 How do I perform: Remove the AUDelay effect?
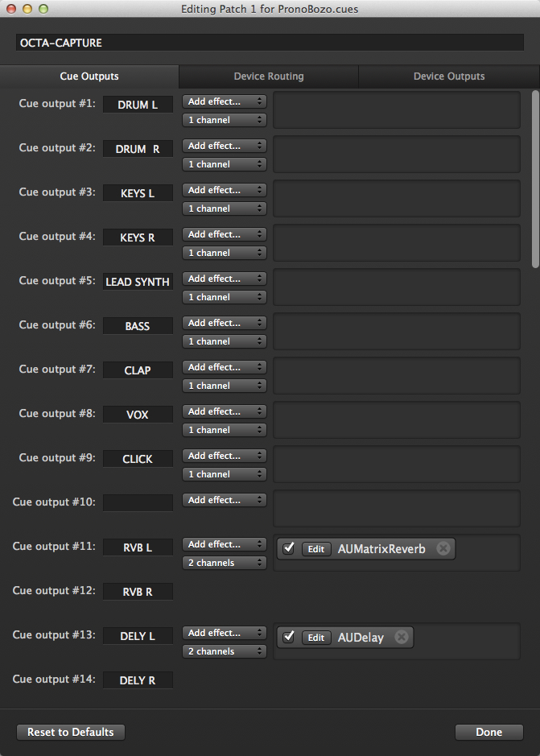tap(401, 637)
